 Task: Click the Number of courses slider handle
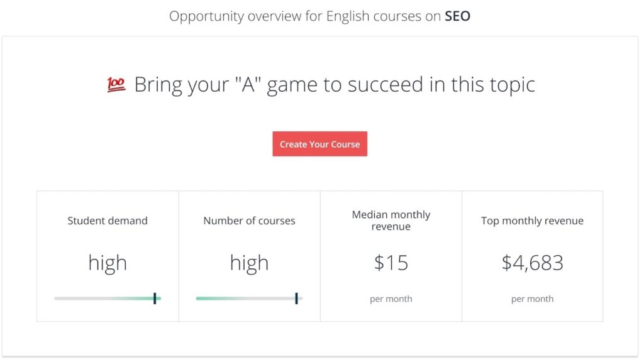(296, 299)
